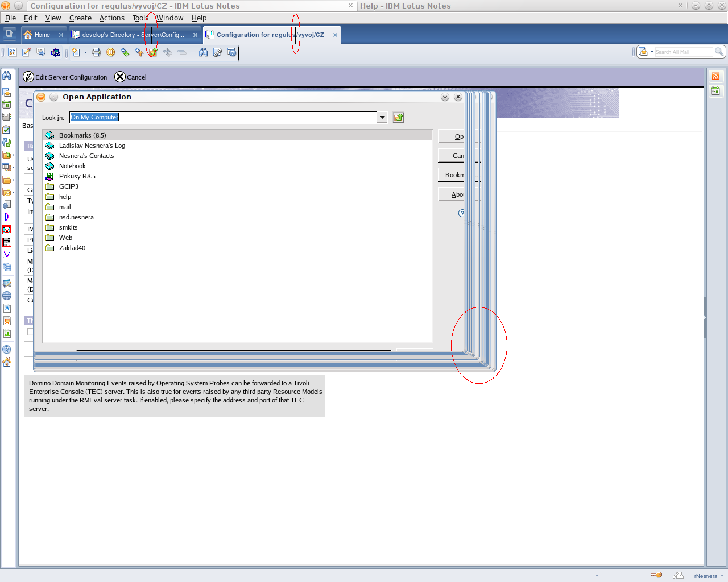
Task: Click the Open List button left of Home tab
Action: pos(9,35)
